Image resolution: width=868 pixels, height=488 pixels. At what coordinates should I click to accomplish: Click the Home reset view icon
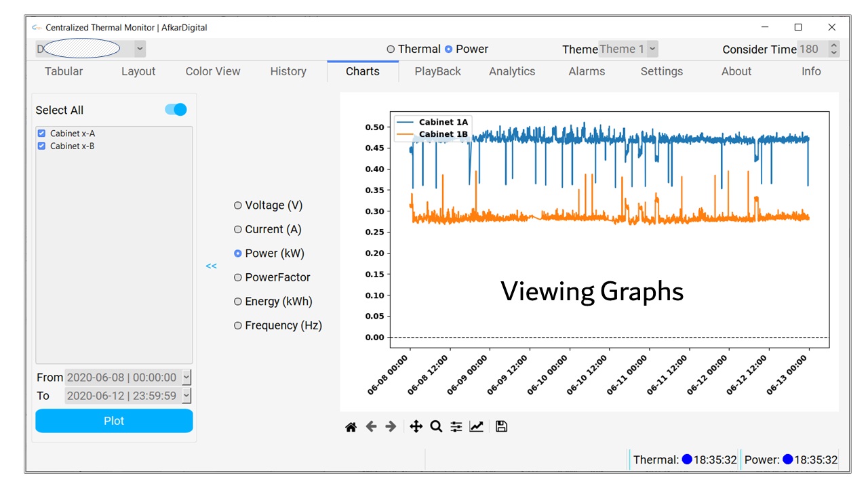coord(351,426)
